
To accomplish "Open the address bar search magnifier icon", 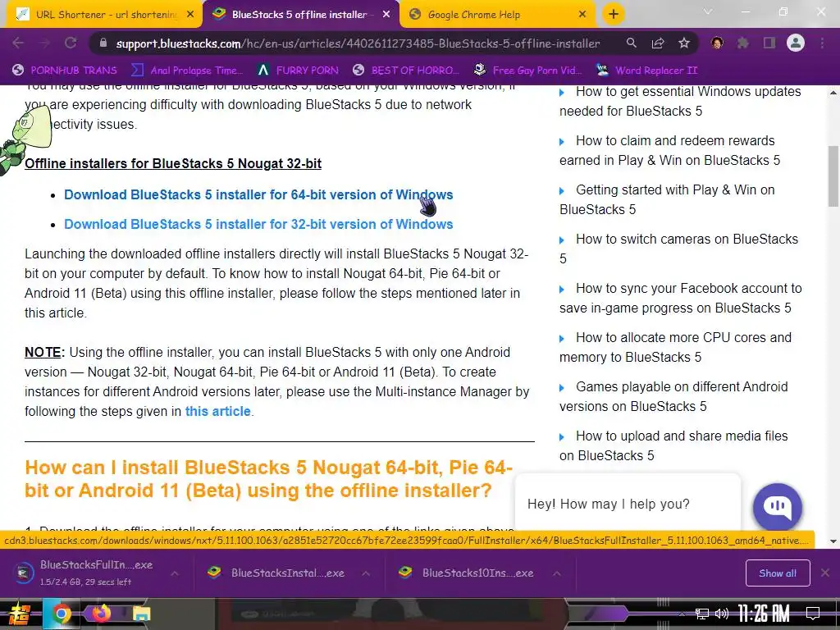I will click(x=632, y=43).
